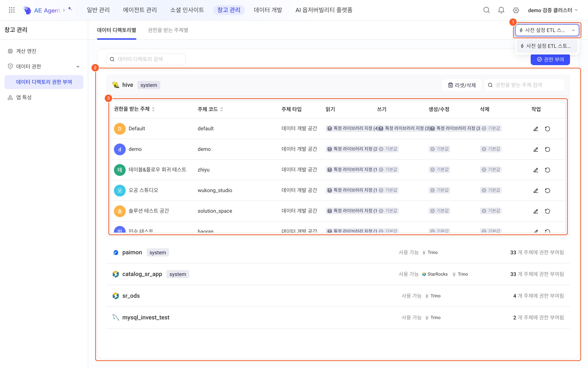588x368 pixels.
Task: Select 데이터 디렉토리별 tab
Action: 116,30
